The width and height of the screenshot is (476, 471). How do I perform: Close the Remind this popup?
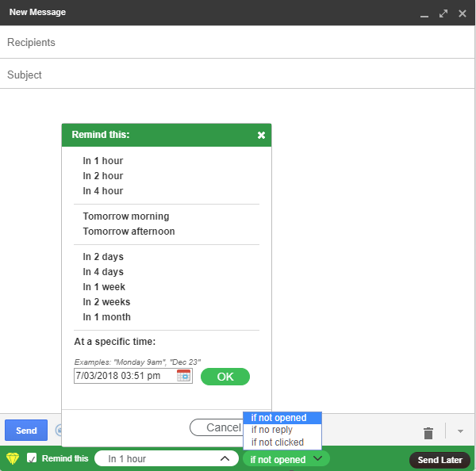(261, 135)
